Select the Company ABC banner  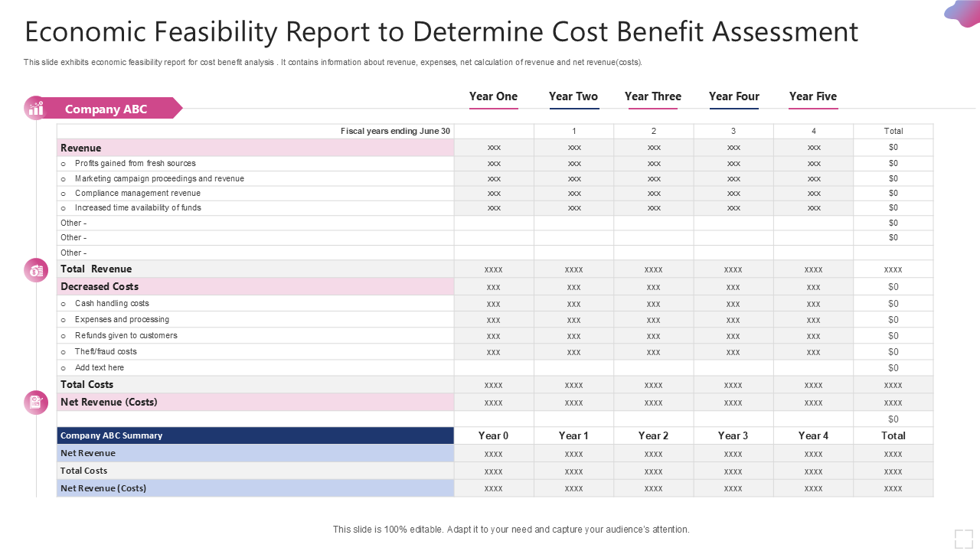[111, 109]
